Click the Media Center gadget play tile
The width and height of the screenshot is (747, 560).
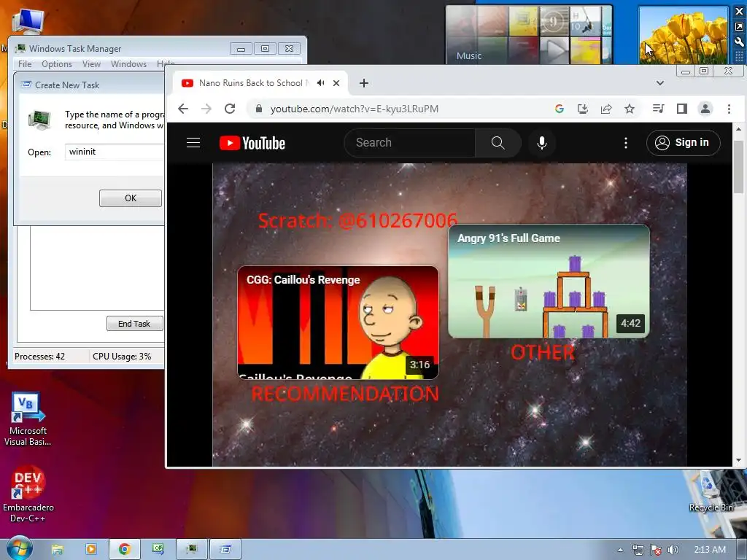pyautogui.click(x=554, y=49)
